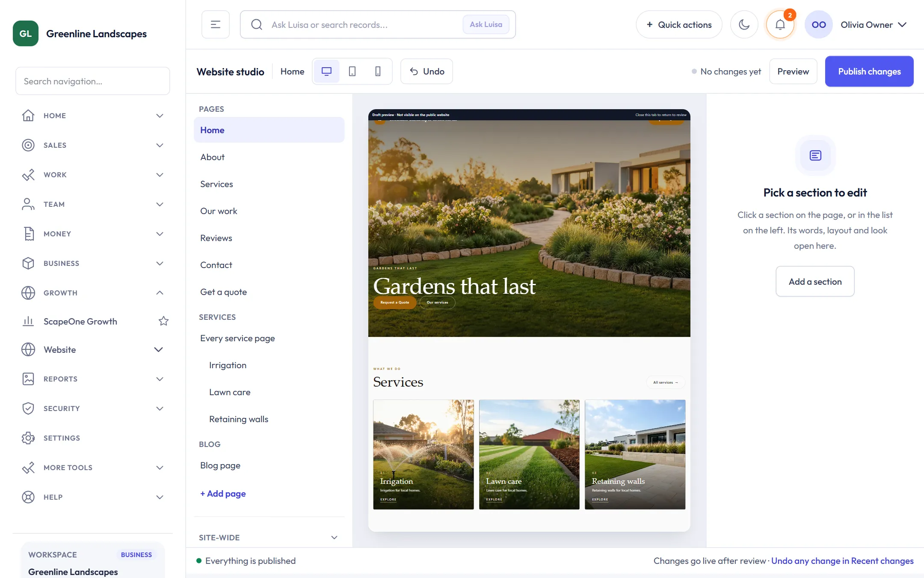Click the Website globe icon
The width and height of the screenshot is (924, 578).
click(x=28, y=349)
